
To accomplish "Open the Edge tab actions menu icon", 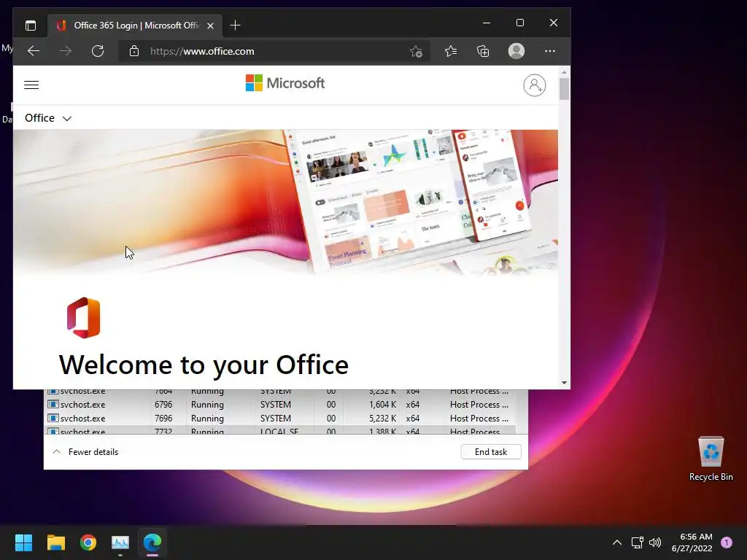I will (x=31, y=26).
